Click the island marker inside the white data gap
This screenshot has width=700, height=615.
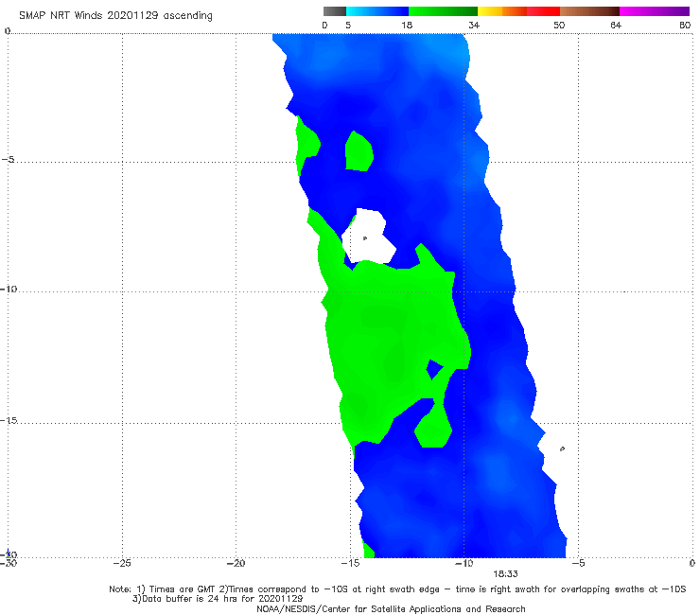365,238
